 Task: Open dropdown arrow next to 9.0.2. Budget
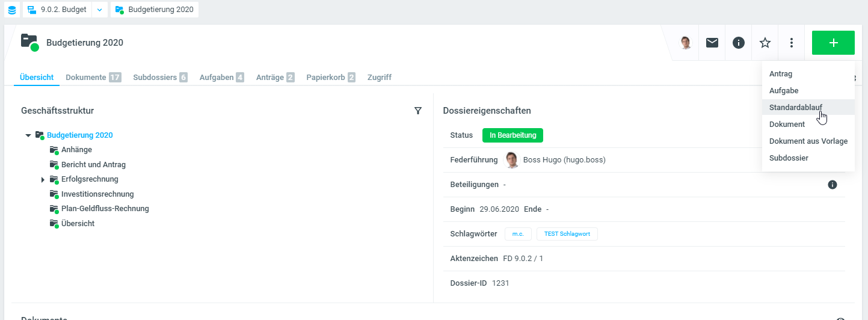[100, 10]
